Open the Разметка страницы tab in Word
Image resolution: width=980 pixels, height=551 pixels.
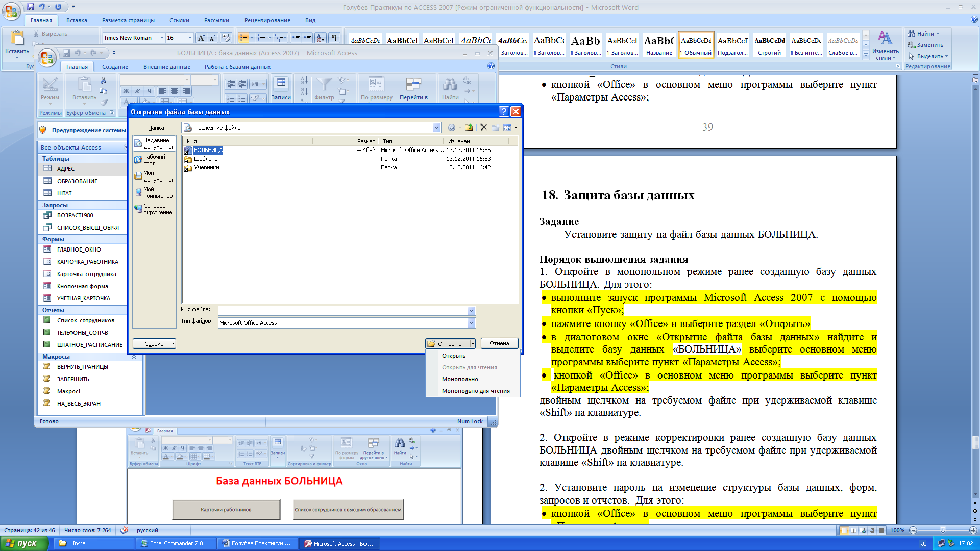128,20
